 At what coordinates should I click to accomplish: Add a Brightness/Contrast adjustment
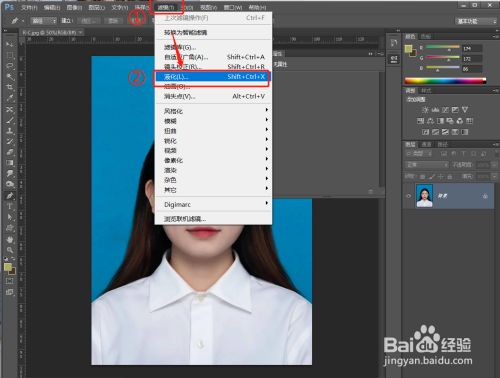click(x=425, y=110)
